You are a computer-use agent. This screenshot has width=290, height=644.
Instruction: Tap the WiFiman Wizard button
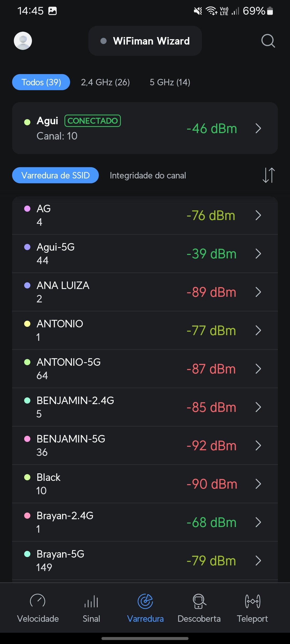[145, 41]
